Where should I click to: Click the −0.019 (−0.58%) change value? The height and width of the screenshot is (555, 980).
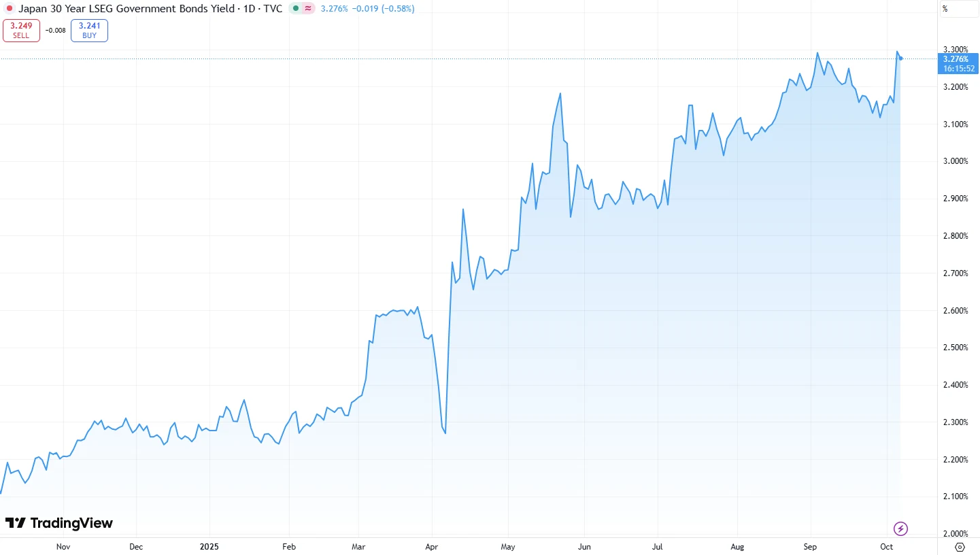click(x=384, y=9)
